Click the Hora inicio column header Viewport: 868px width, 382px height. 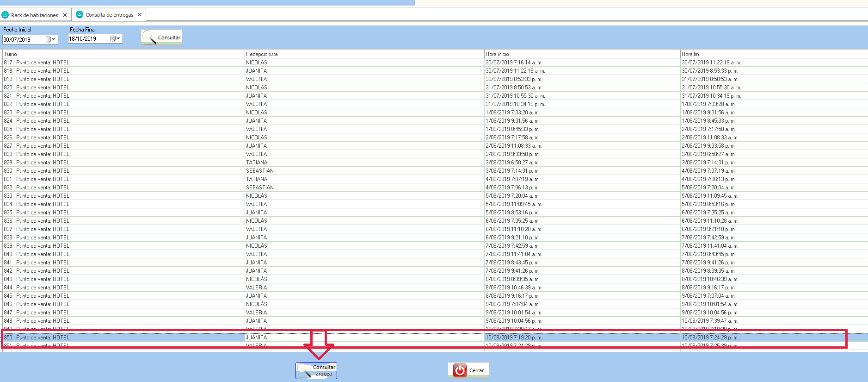497,54
